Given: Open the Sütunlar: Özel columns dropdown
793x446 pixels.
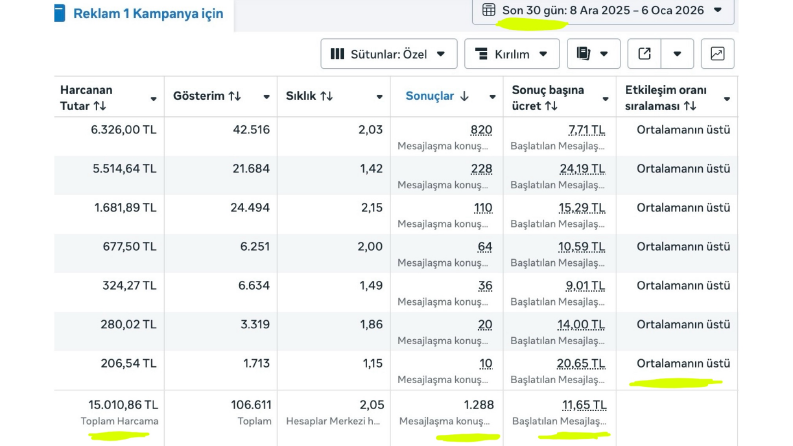Looking at the screenshot, I should [388, 54].
